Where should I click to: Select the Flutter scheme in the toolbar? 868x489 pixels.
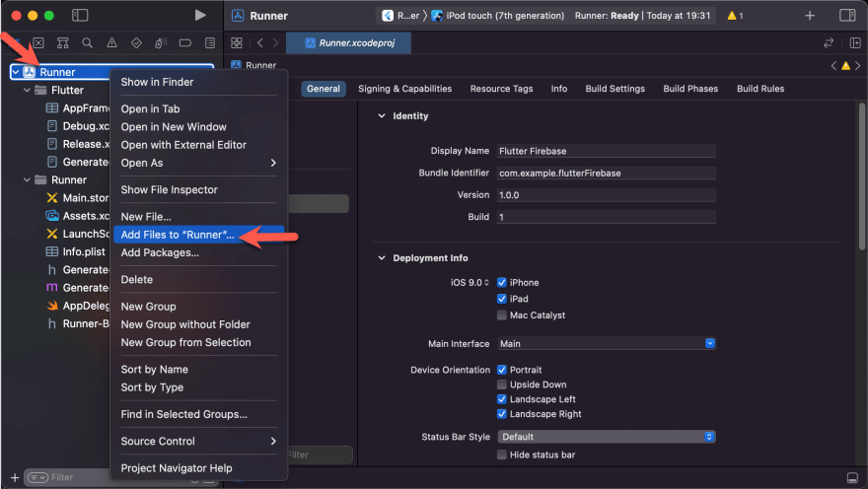pos(400,16)
